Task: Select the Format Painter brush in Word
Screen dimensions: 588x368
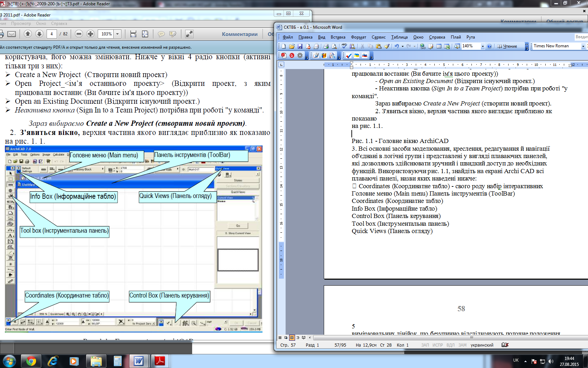Action: tap(387, 46)
